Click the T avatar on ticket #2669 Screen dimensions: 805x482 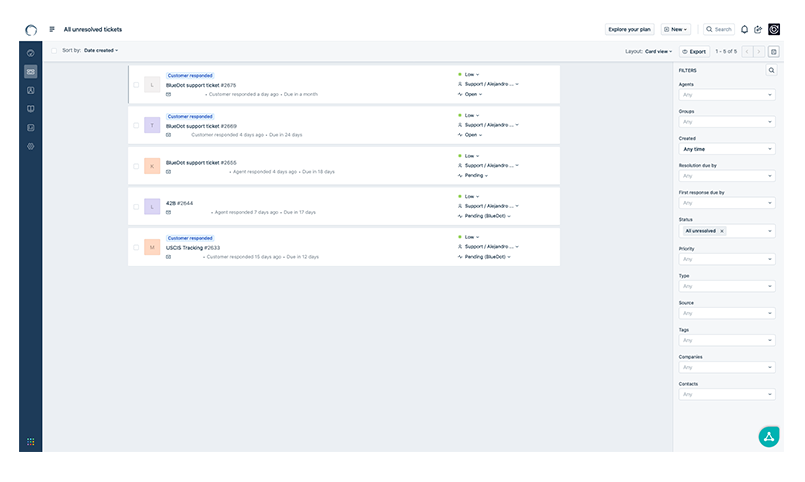[152, 125]
